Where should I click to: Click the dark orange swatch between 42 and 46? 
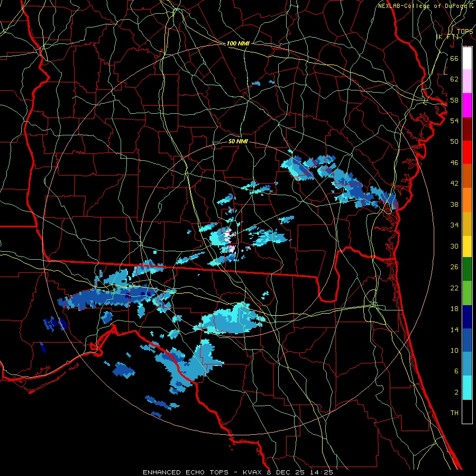pos(467,176)
